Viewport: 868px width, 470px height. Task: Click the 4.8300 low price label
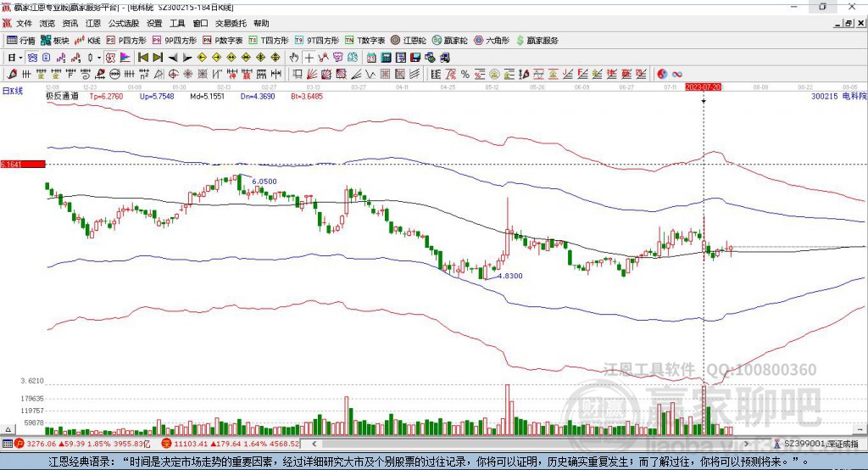tap(509, 276)
